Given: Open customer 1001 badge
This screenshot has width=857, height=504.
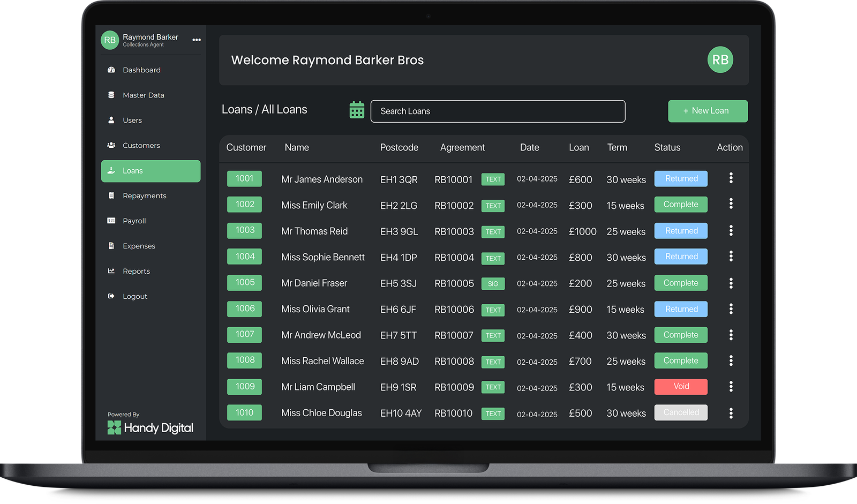Looking at the screenshot, I should coord(244,178).
